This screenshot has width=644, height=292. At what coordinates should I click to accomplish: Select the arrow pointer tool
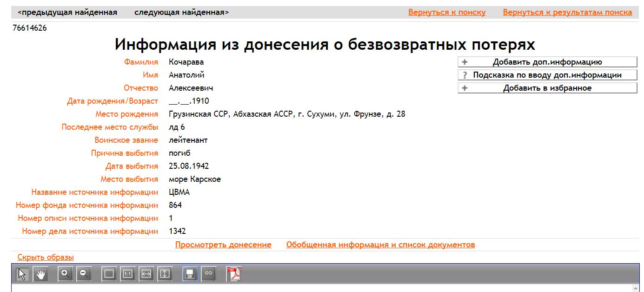22,274
